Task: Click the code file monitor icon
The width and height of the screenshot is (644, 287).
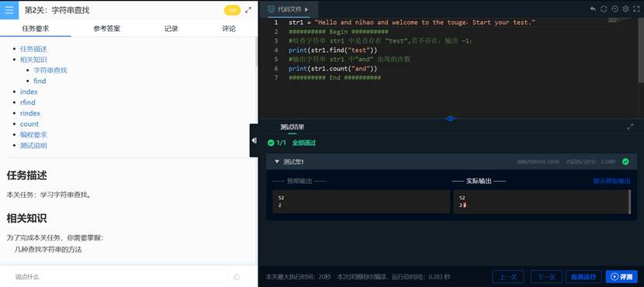Action: click(271, 9)
